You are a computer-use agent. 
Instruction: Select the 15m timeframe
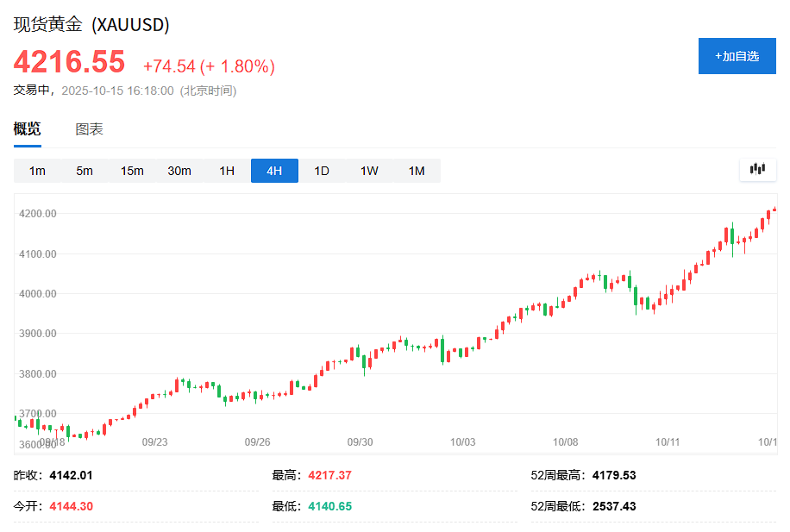click(x=132, y=171)
